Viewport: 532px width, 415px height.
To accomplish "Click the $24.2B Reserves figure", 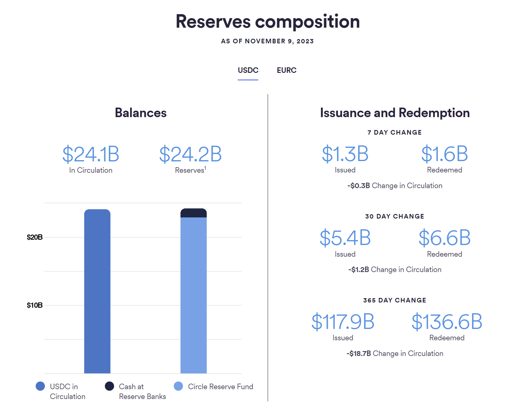I will click(x=190, y=154).
